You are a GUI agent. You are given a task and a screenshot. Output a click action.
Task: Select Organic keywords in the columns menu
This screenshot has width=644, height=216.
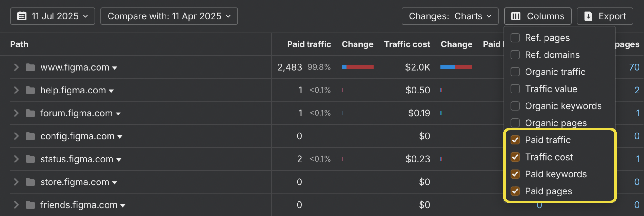click(515, 106)
